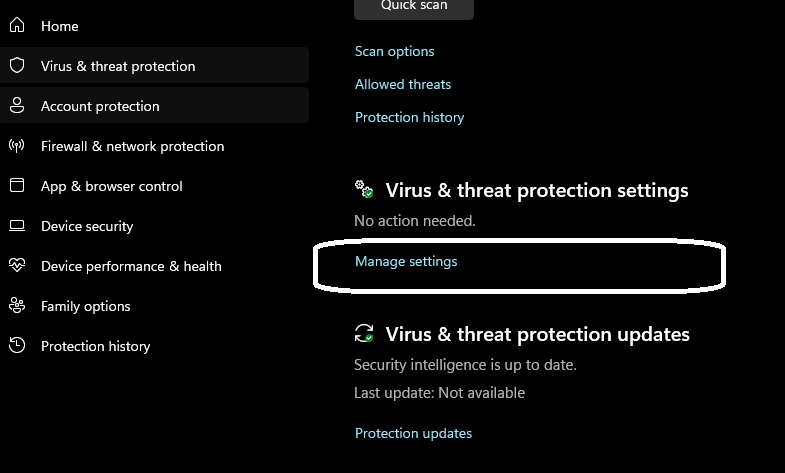Open the Scan options link

pyautogui.click(x=394, y=51)
